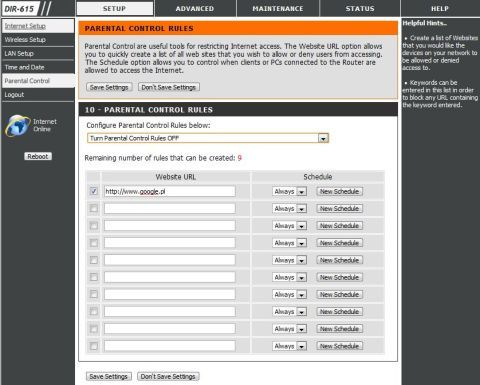
Task: Click New Schedule for the google.pl row
Action: [339, 191]
